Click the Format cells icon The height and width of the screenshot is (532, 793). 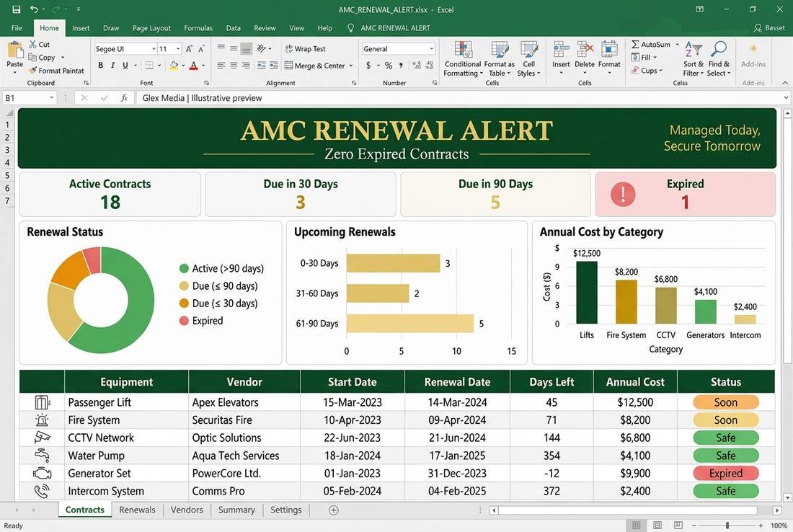609,50
